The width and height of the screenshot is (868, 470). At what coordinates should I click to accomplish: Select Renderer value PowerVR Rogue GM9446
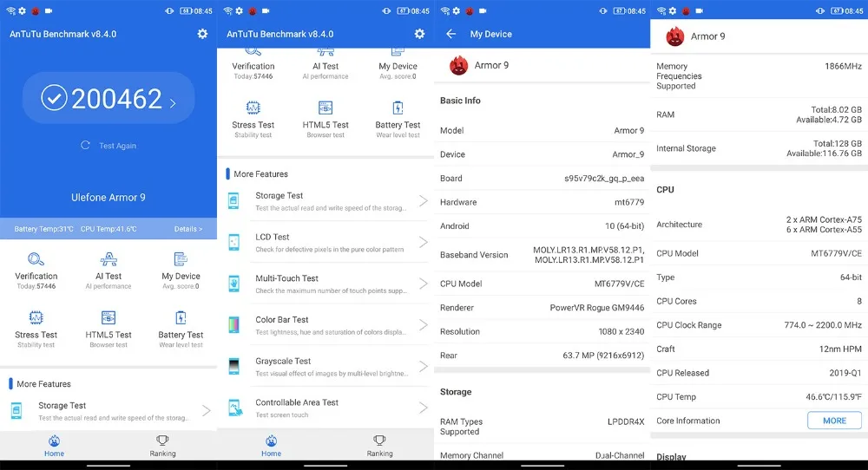(x=597, y=308)
